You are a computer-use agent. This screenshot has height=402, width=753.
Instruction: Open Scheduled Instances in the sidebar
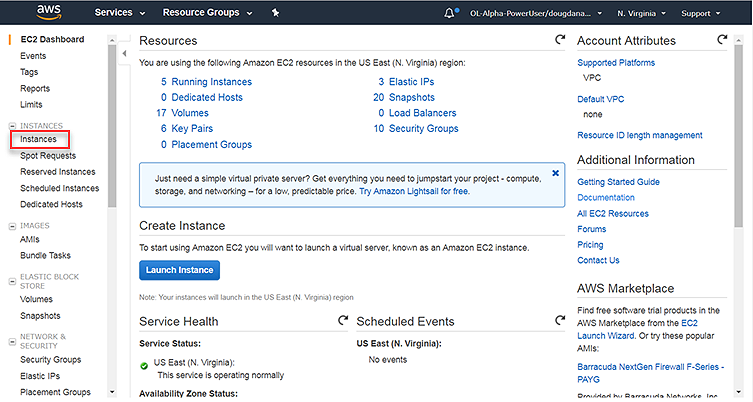(x=60, y=188)
